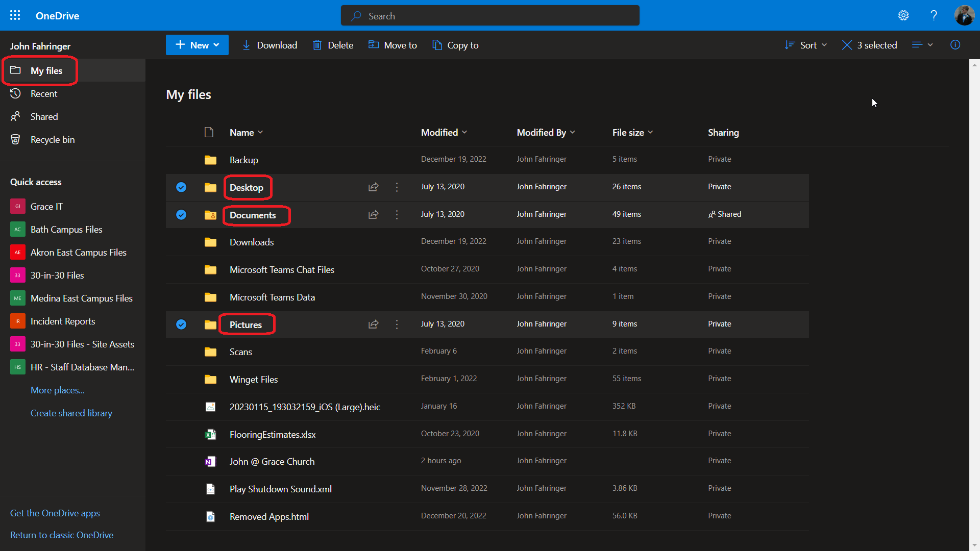Click the Scans folder icon
The image size is (980, 551).
tap(210, 352)
